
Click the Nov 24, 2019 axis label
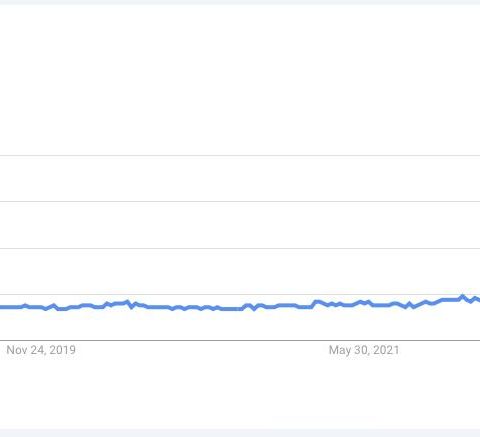pos(41,350)
